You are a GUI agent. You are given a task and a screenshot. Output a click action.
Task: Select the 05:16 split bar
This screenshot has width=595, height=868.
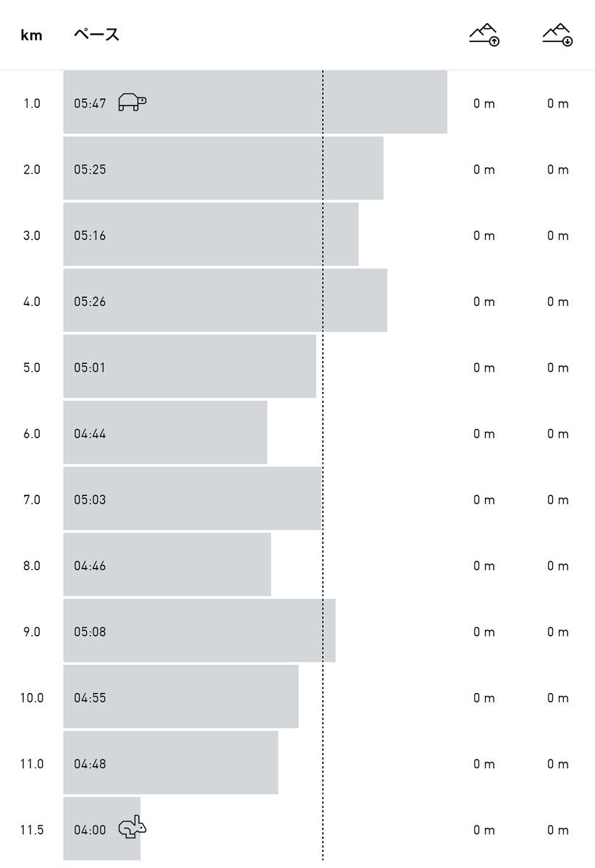(211, 235)
